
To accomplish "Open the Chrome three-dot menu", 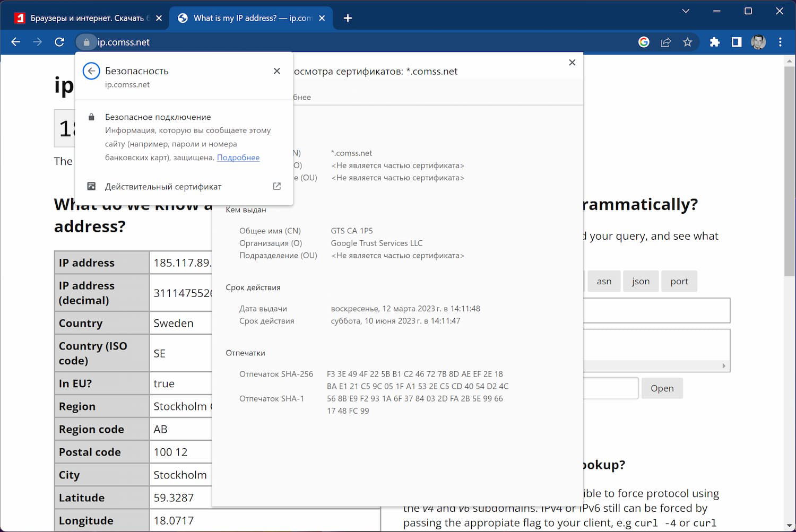I will point(780,42).
